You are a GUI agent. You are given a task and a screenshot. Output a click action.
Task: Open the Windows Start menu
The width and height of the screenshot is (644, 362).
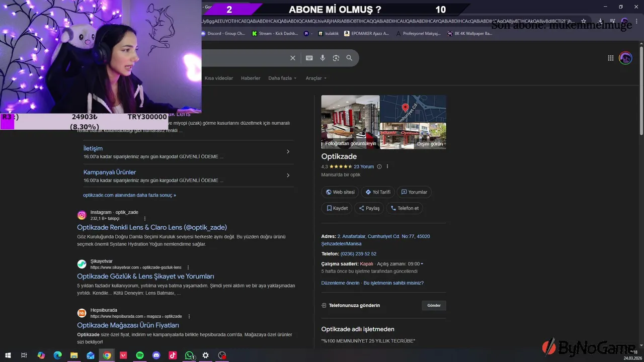[8, 355]
